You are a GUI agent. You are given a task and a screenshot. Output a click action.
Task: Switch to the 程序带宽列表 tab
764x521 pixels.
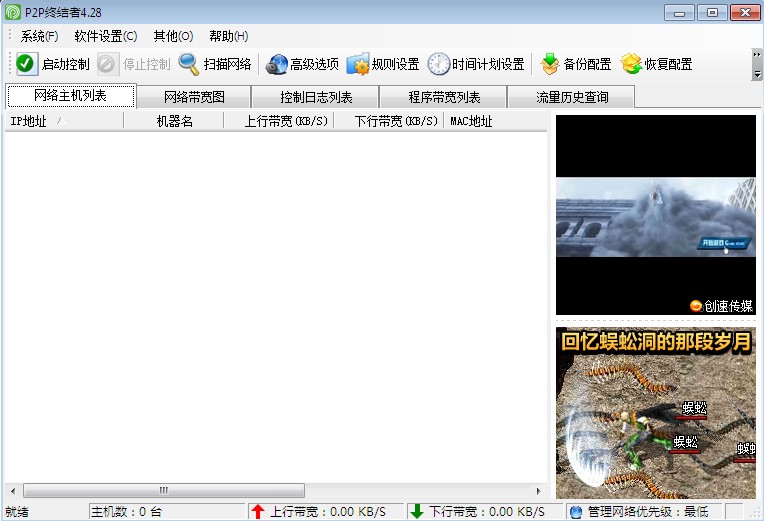pyautogui.click(x=444, y=97)
